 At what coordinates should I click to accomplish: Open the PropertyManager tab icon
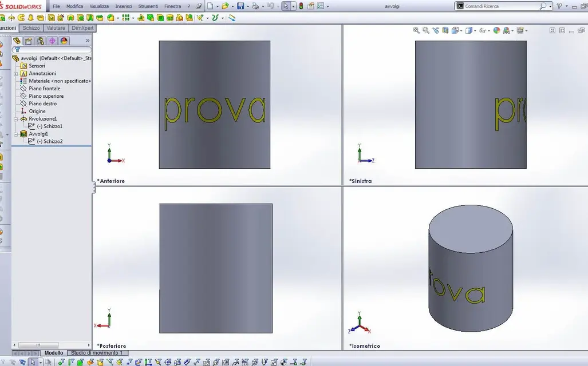pos(29,41)
